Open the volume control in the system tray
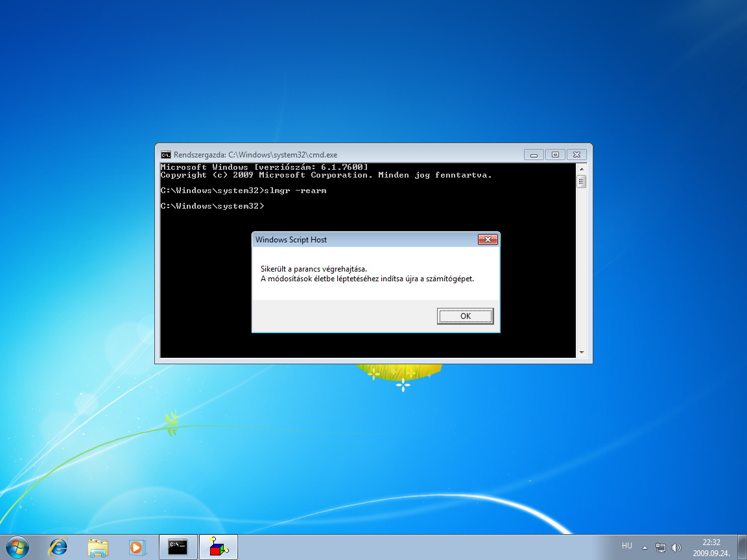Viewport: 747px width, 560px height. click(677, 547)
